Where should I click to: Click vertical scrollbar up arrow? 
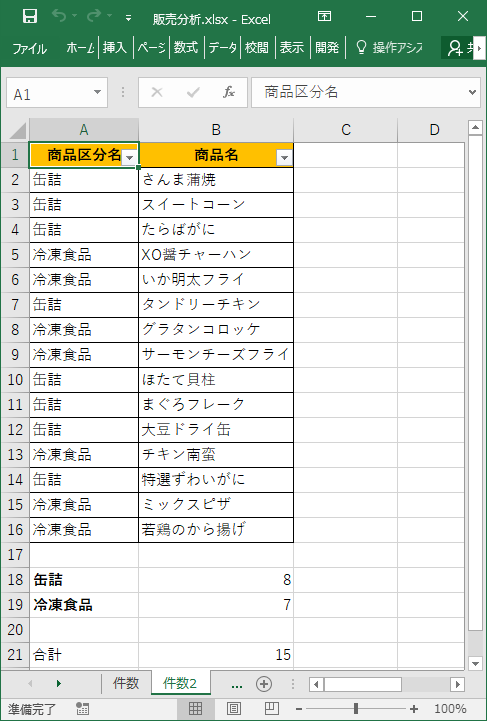click(476, 127)
